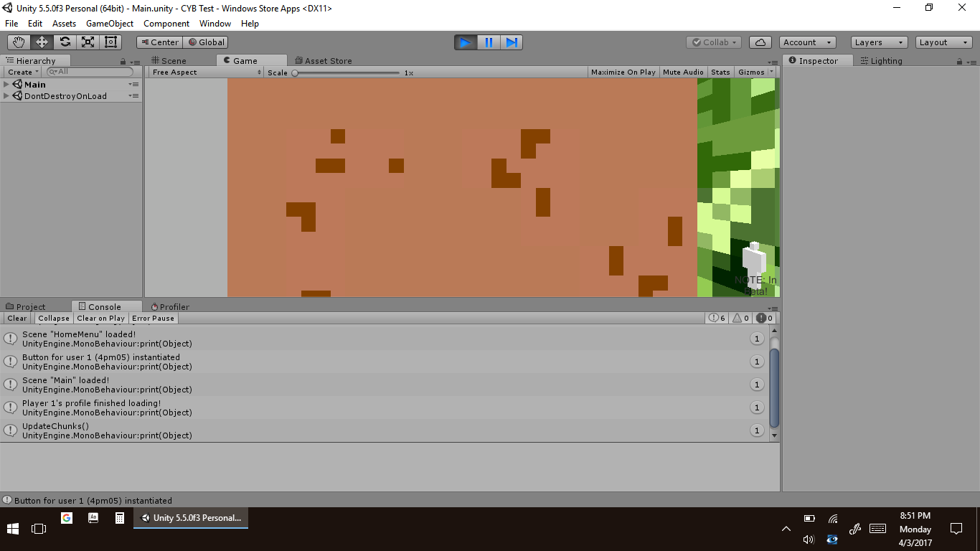Toggle Maximize On Play

pyautogui.click(x=623, y=72)
